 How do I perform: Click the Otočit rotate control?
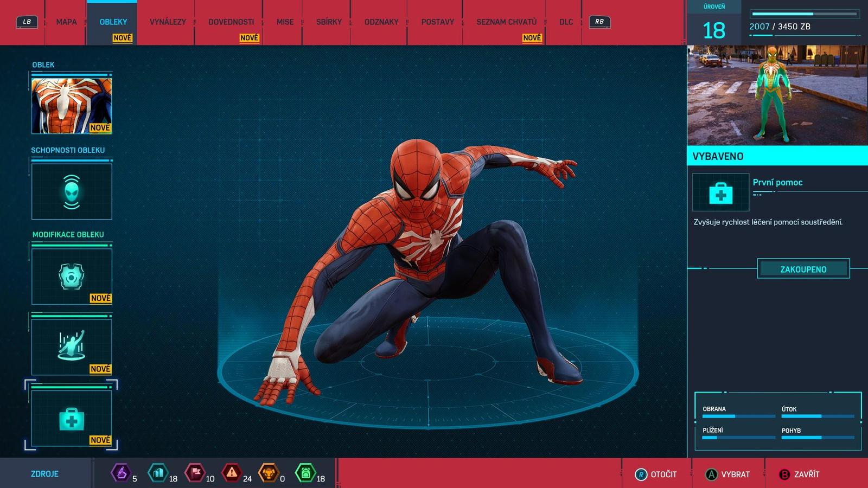click(x=656, y=474)
